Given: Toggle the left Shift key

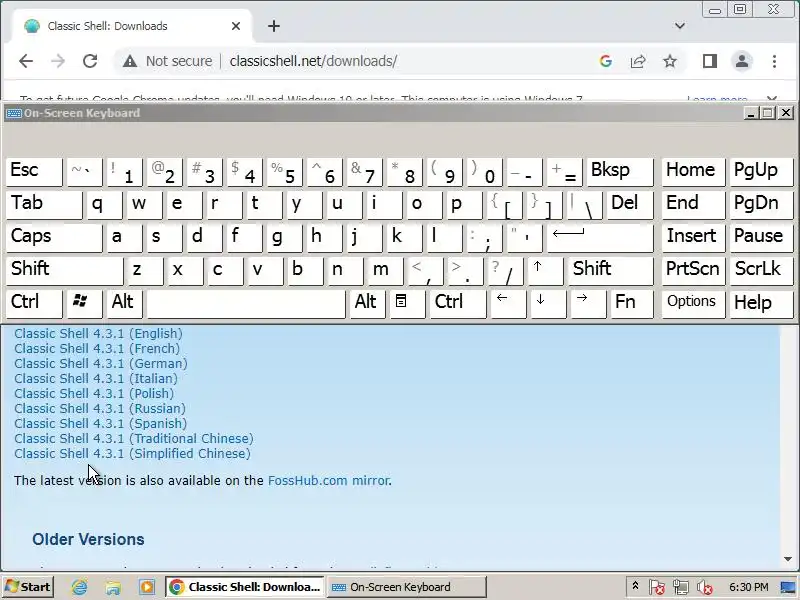Looking at the screenshot, I should click(x=64, y=271).
